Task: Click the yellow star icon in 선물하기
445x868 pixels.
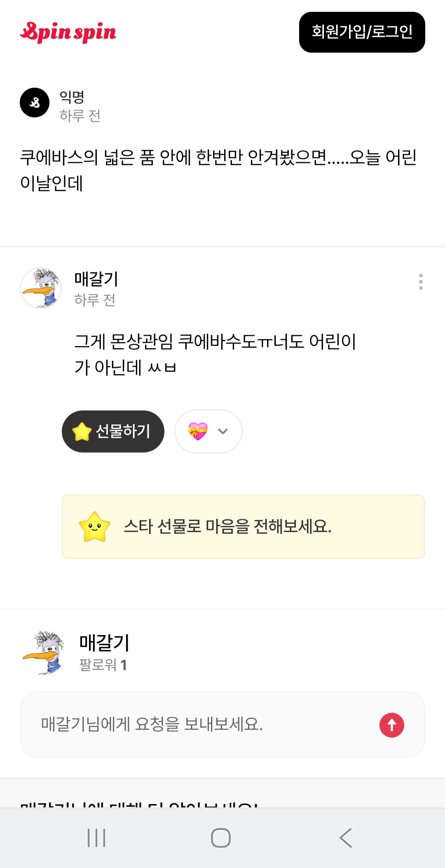Action: (82, 431)
